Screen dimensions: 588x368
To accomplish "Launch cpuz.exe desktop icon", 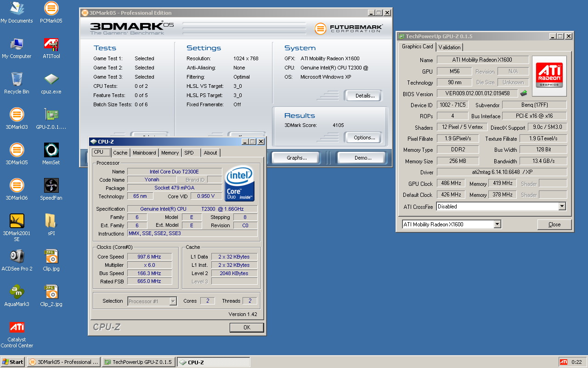I will 51,83.
